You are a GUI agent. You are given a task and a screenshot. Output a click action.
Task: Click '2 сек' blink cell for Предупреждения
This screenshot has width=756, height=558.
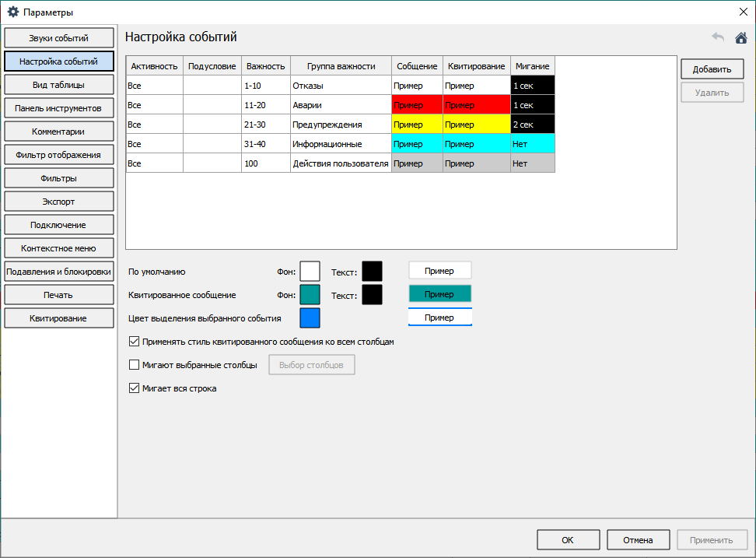[532, 125]
